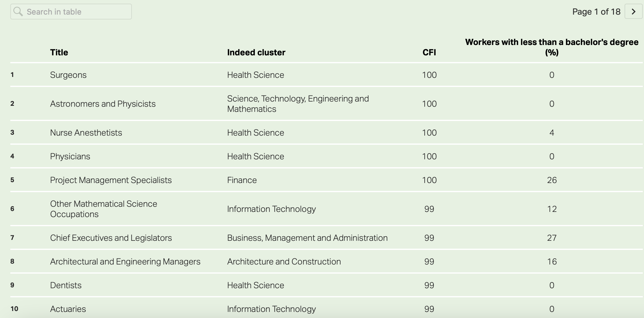Click the Physicians row title
644x318 pixels.
coord(70,156)
